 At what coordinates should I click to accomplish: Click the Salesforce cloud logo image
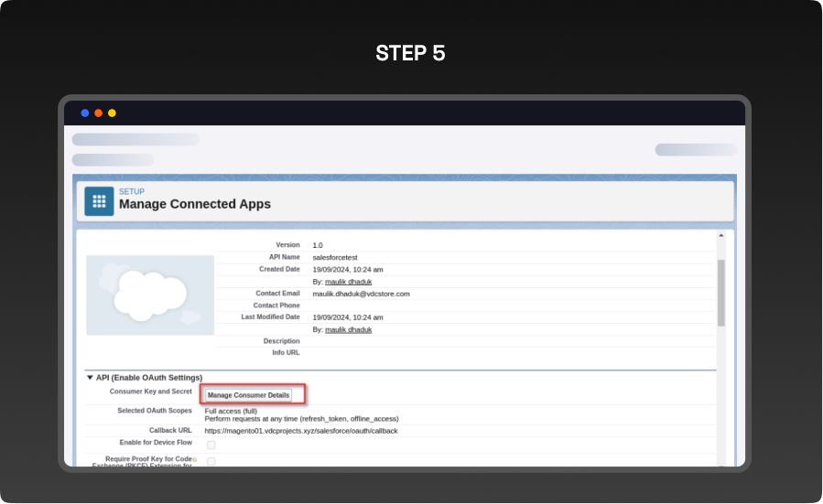click(150, 295)
